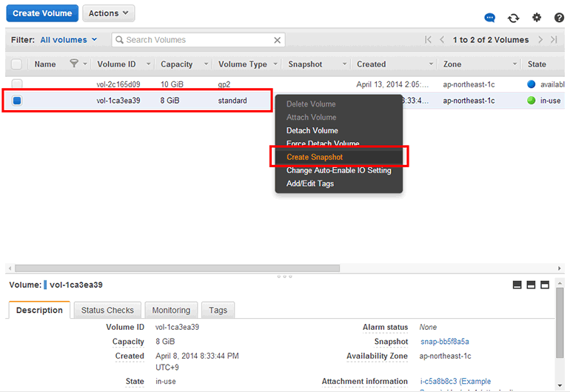Clear the Search Volumes field with X
The image size is (570, 392).
click(278, 40)
